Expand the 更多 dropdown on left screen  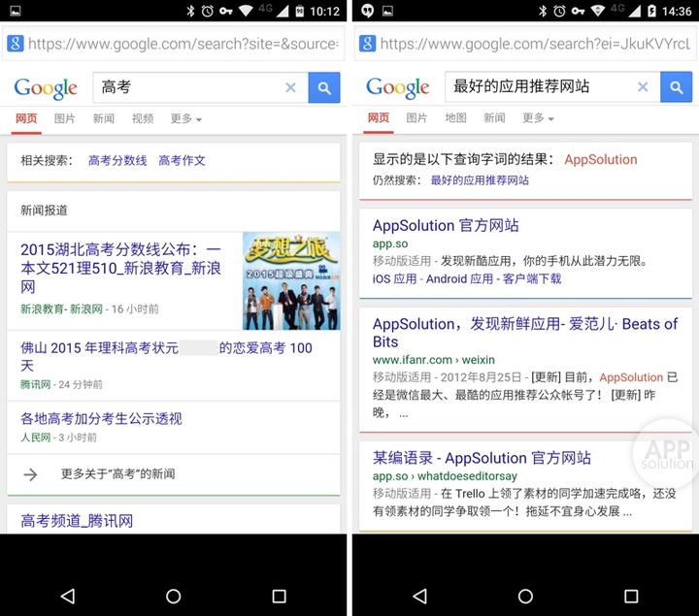tap(185, 118)
